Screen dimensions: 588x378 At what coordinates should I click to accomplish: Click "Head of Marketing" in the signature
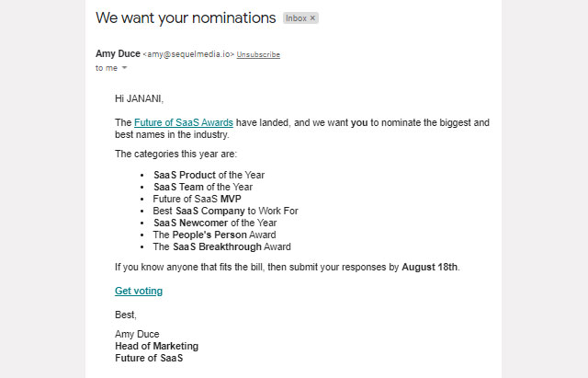click(x=156, y=346)
